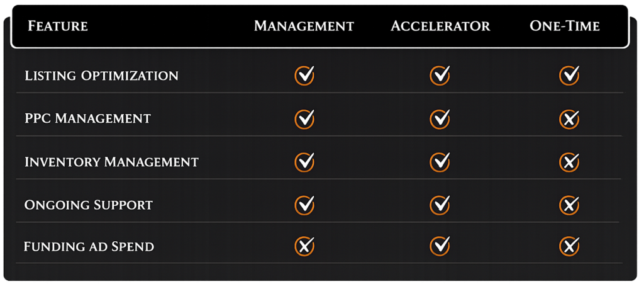Click the Feature column header
The width and height of the screenshot is (644, 284).
(x=57, y=26)
